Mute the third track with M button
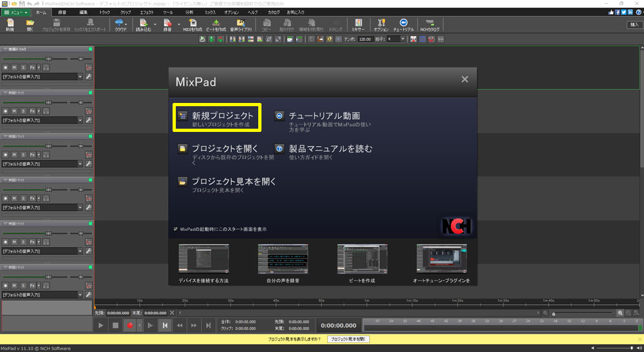644x352 pixels. [14, 154]
